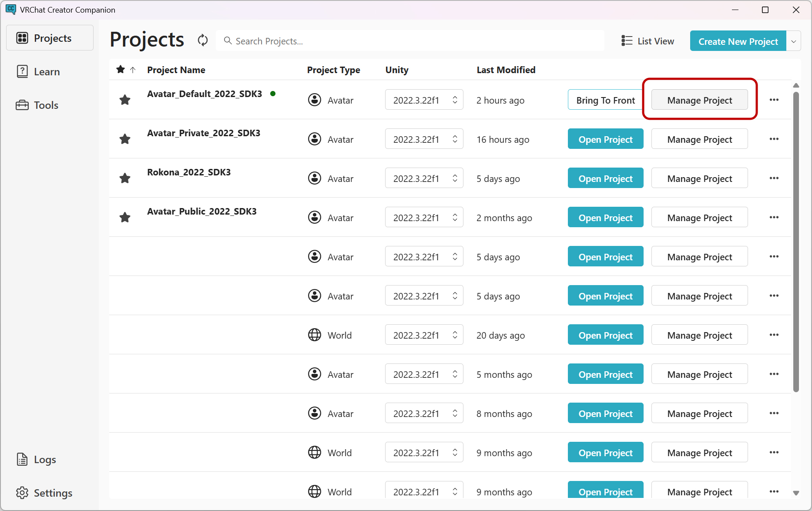812x511 pixels.
Task: Select Unity version for Avatar_Public_2022_SDK3
Action: click(424, 217)
